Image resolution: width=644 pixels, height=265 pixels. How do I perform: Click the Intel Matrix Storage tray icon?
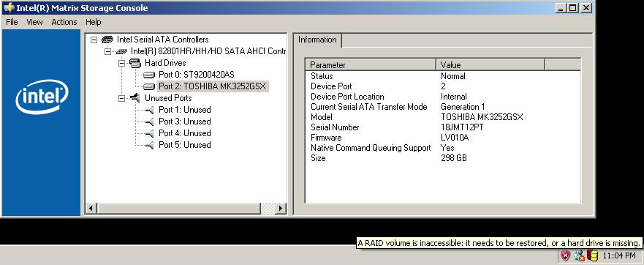[592, 255]
